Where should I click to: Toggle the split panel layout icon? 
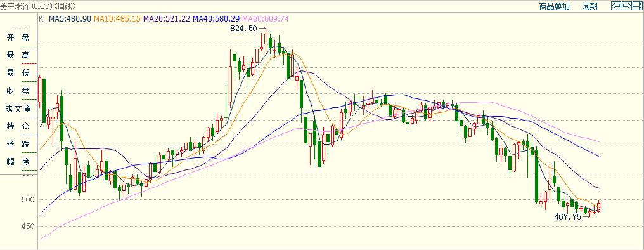coord(638,6)
